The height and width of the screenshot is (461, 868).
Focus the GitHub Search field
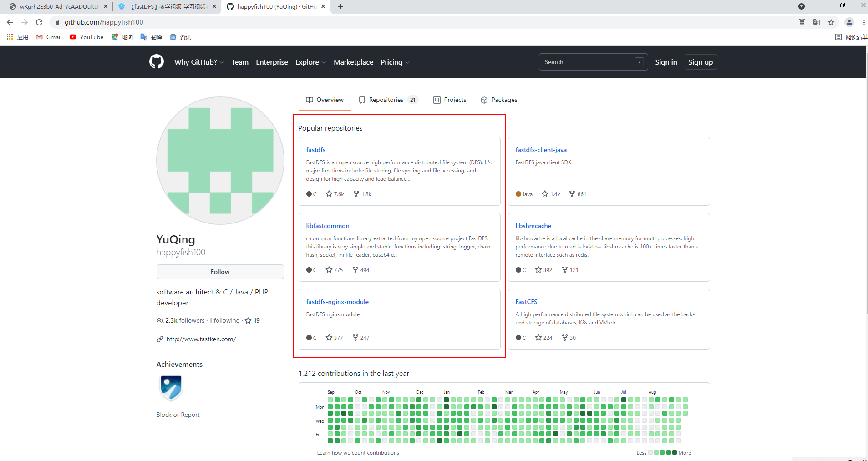click(x=593, y=62)
